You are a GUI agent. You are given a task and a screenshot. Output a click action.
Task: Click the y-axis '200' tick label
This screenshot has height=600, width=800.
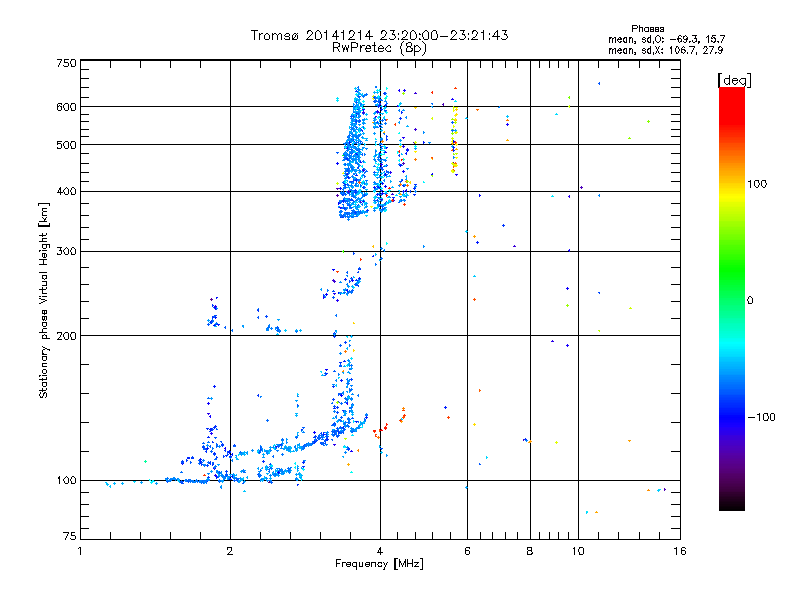tap(66, 336)
